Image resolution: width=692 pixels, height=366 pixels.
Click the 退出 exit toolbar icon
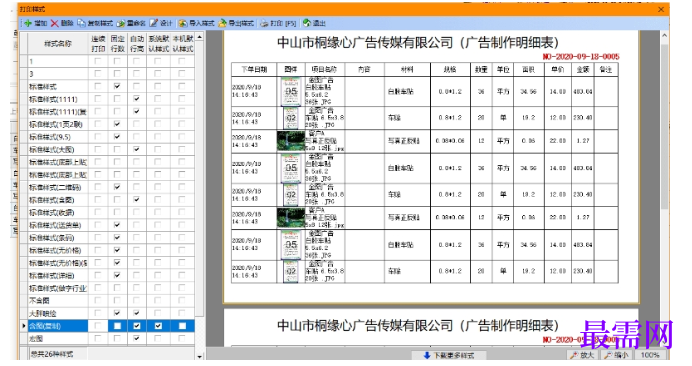pos(307,23)
